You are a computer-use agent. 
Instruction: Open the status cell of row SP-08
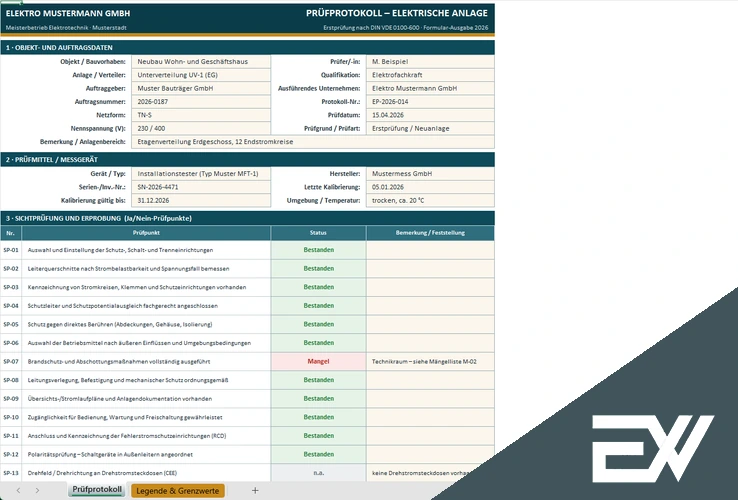click(319, 380)
